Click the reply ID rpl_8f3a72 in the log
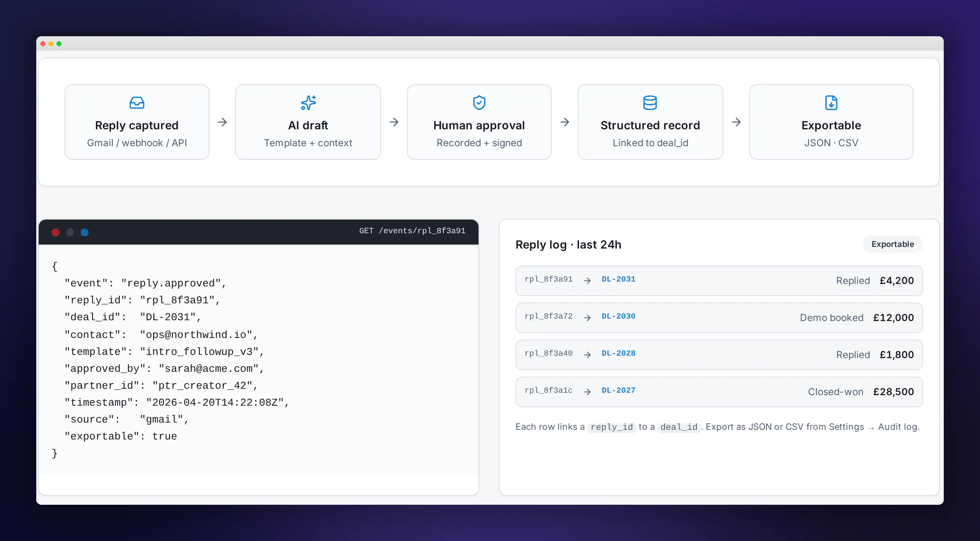This screenshot has width=980, height=541. pyautogui.click(x=548, y=316)
